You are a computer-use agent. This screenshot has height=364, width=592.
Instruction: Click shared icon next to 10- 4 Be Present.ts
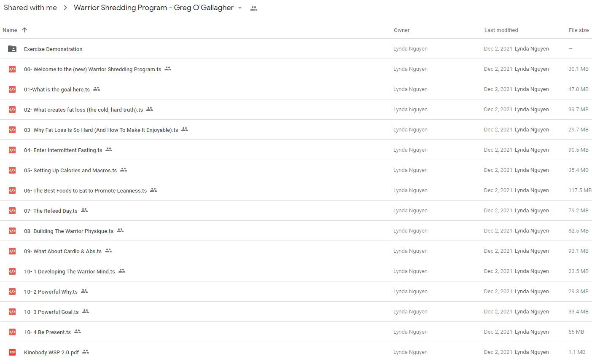[78, 332]
